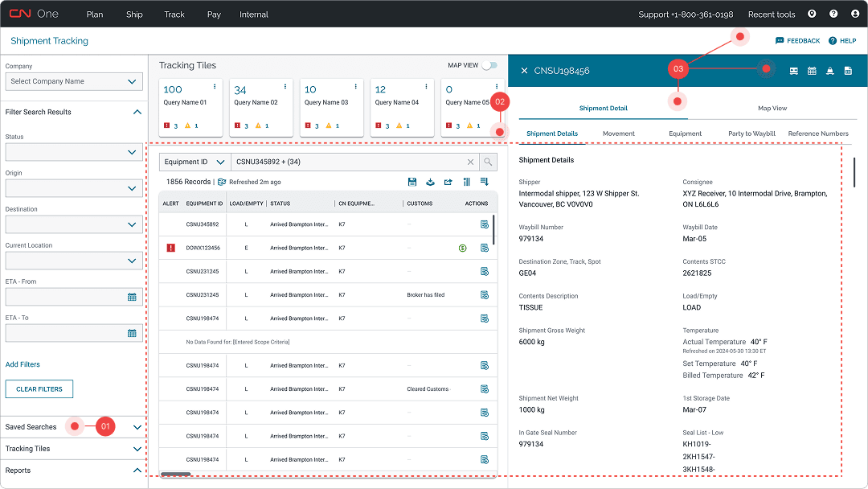Close the CNSU198456 detail panel
This screenshot has height=489, width=868.
(x=524, y=71)
